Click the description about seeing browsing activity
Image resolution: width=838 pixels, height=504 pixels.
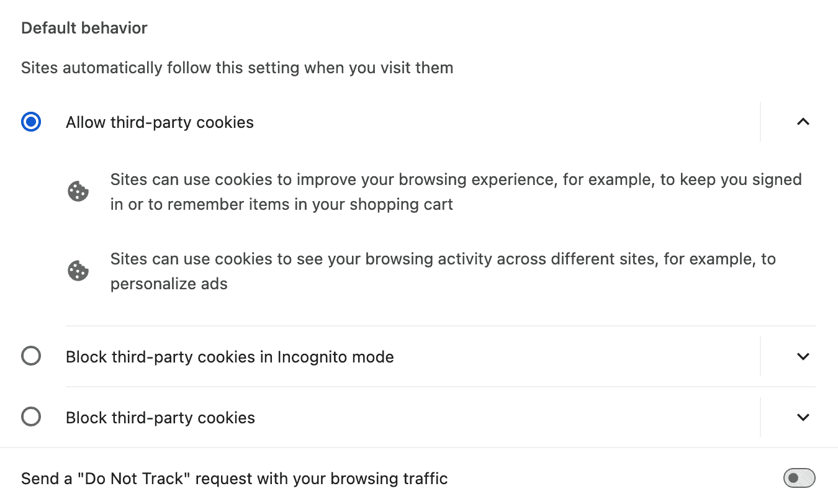tap(443, 259)
